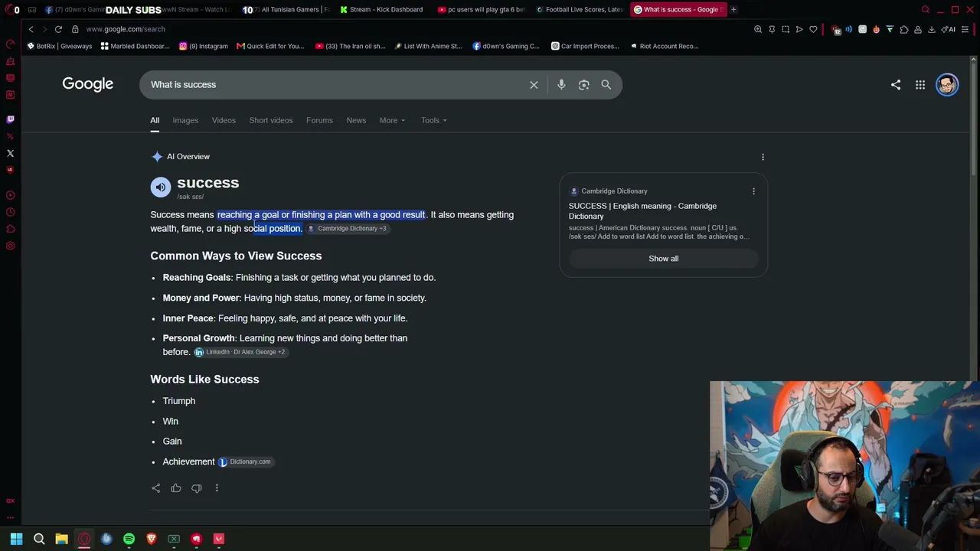
Task: Click the magnifier search submit icon
Action: click(606, 85)
